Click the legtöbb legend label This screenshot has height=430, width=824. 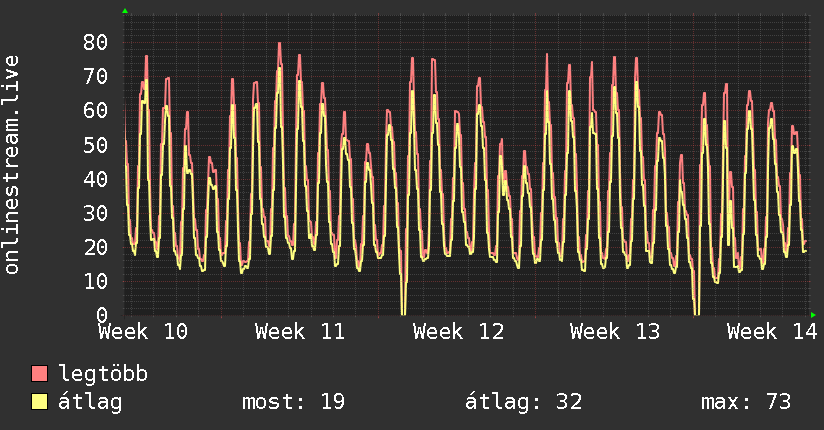(x=103, y=373)
